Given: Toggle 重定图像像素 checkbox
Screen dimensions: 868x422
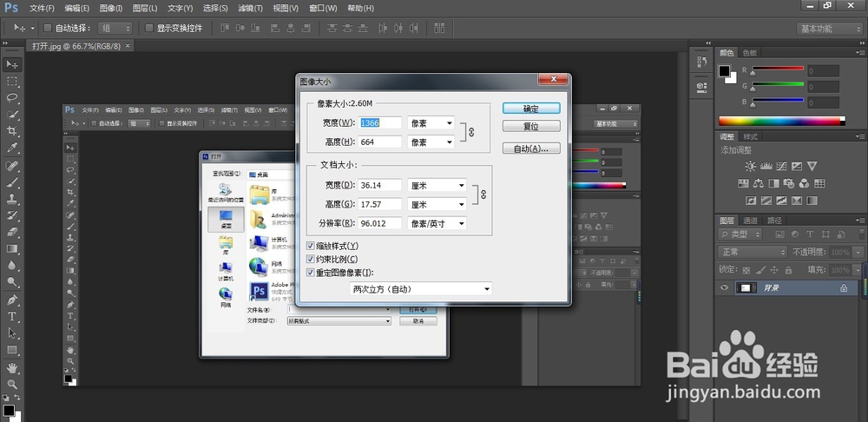Looking at the screenshot, I should 310,273.
